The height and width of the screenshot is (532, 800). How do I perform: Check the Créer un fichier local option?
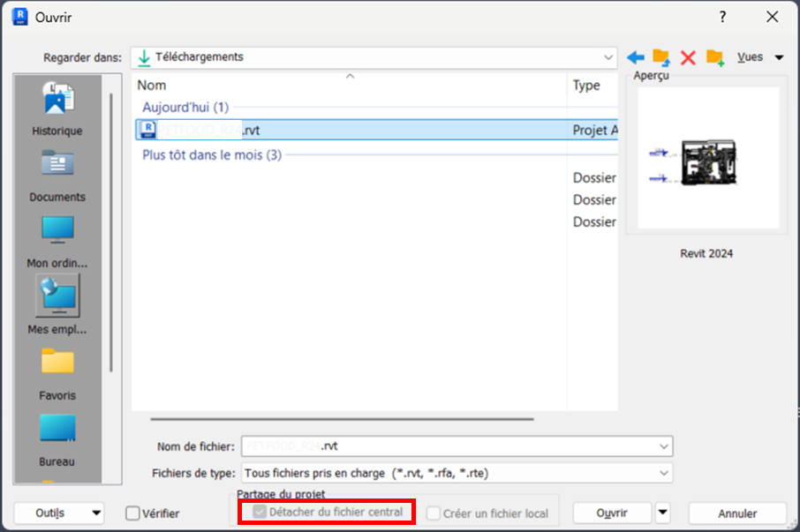tap(434, 513)
